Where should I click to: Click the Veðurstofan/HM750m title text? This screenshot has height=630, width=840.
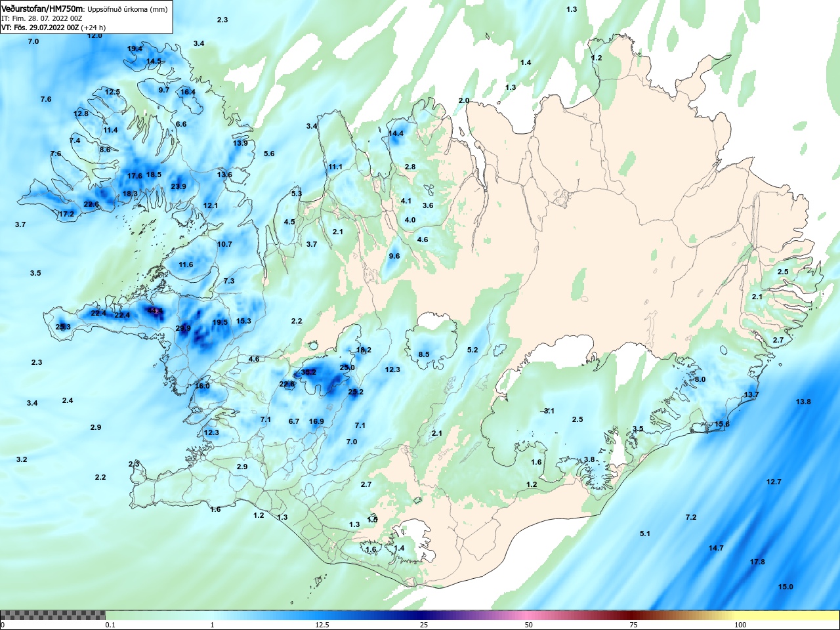coord(42,9)
